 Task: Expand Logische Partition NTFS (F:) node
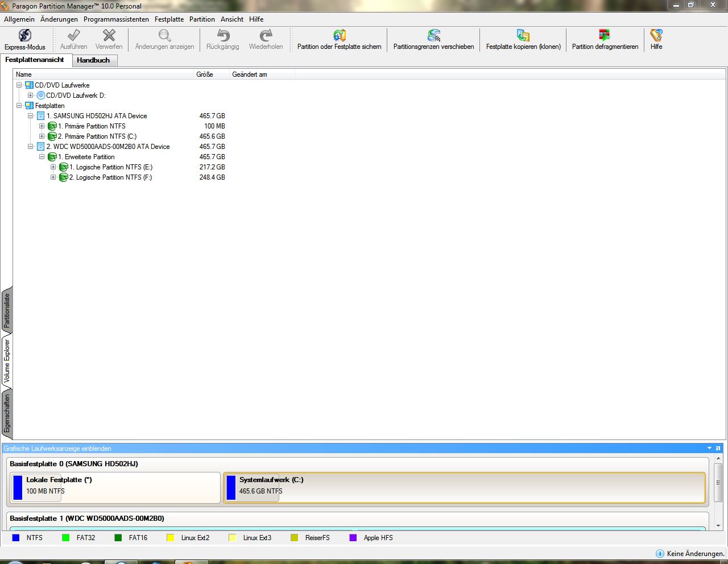[53, 177]
